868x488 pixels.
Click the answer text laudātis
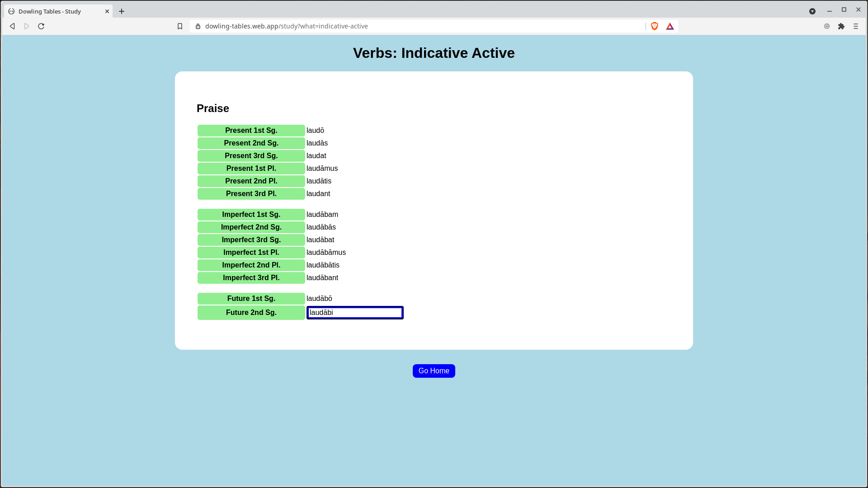(x=319, y=181)
